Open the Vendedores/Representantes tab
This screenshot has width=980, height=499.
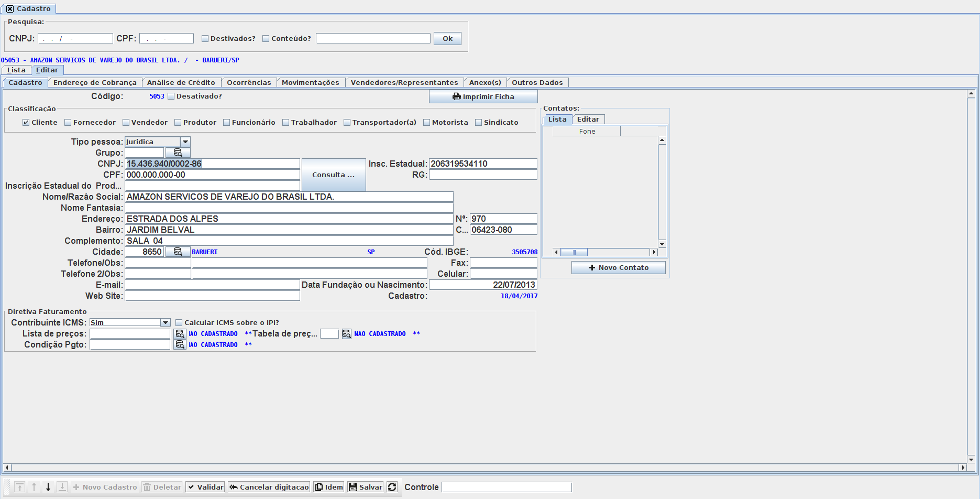(404, 82)
